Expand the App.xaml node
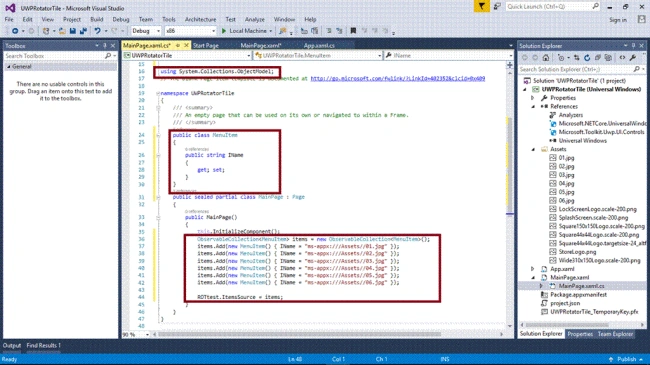This screenshot has width=650, height=365. (533, 269)
